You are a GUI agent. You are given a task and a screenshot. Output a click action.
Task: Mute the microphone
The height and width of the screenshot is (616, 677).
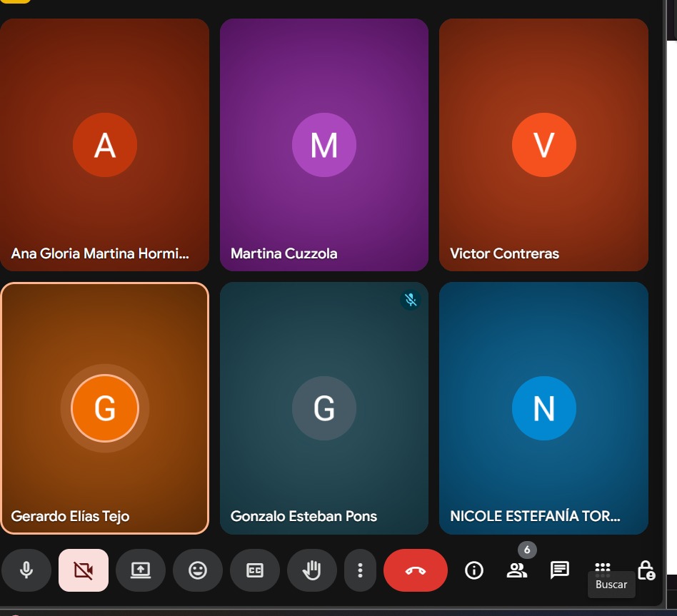tap(26, 570)
